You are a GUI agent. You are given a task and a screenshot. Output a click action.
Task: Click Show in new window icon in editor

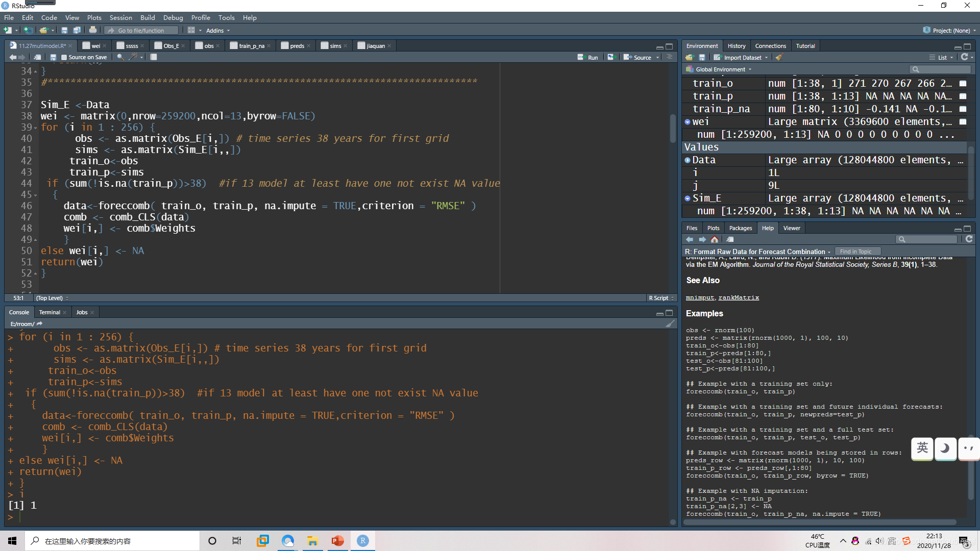(x=37, y=57)
